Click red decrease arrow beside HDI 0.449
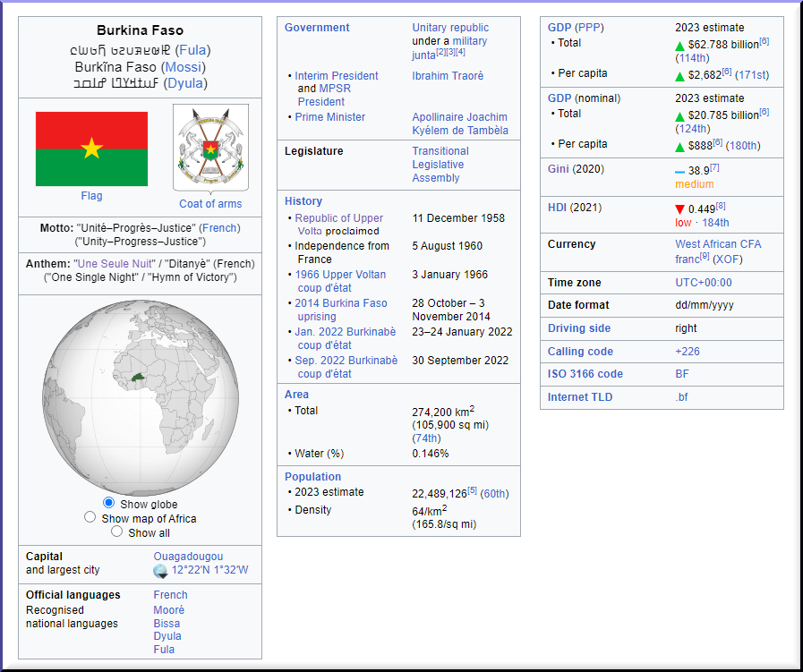 [680, 209]
